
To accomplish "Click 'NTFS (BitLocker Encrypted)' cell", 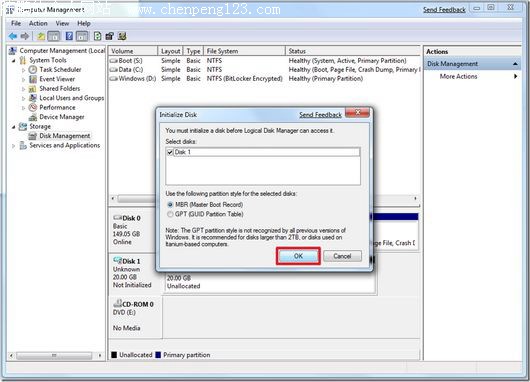I will 244,78.
